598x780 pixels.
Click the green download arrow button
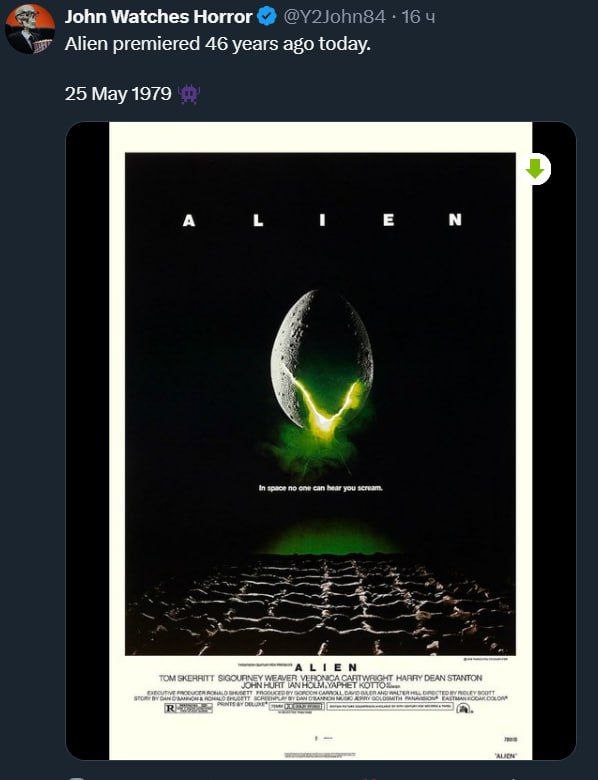[x=536, y=169]
